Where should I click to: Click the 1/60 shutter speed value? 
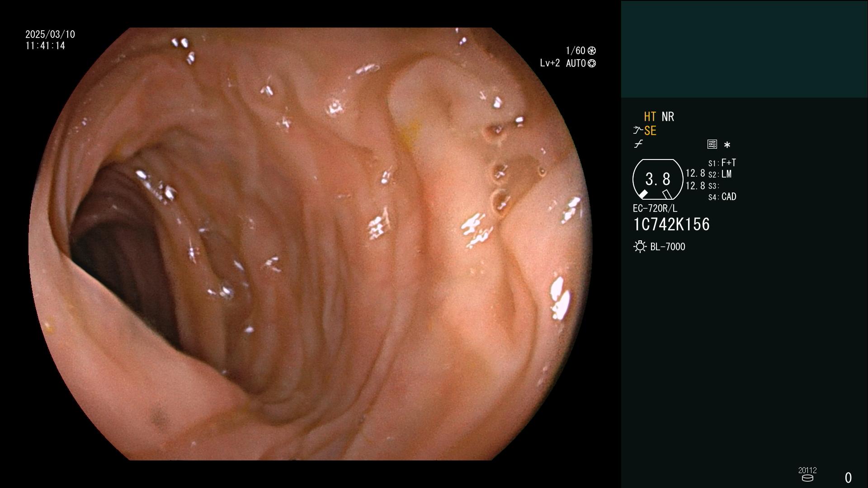[576, 51]
